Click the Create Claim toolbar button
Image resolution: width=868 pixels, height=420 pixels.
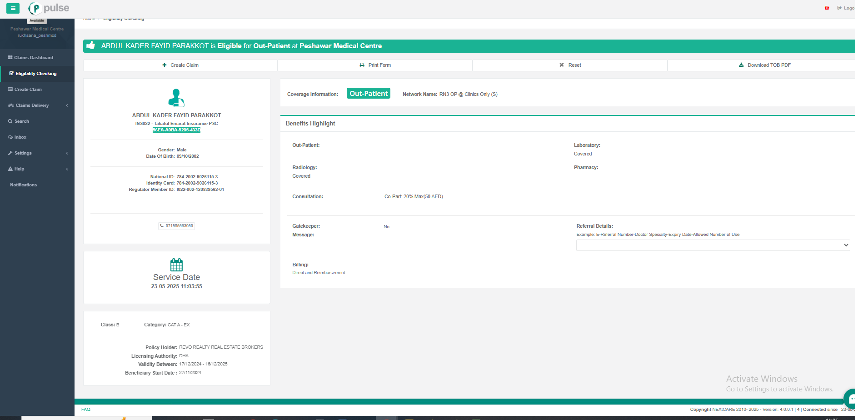[x=180, y=65]
